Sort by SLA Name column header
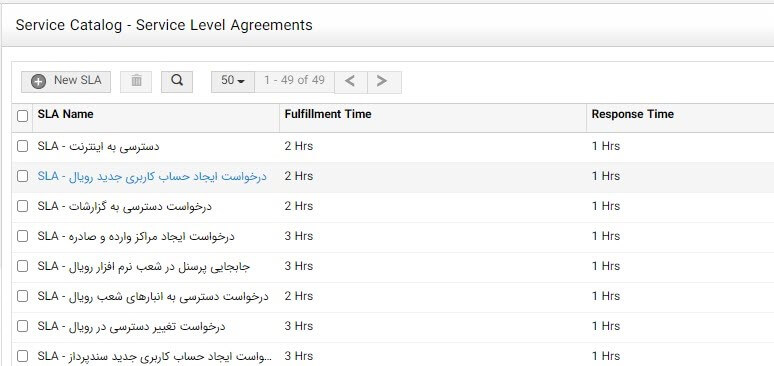This screenshot has width=774, height=366. (x=65, y=114)
